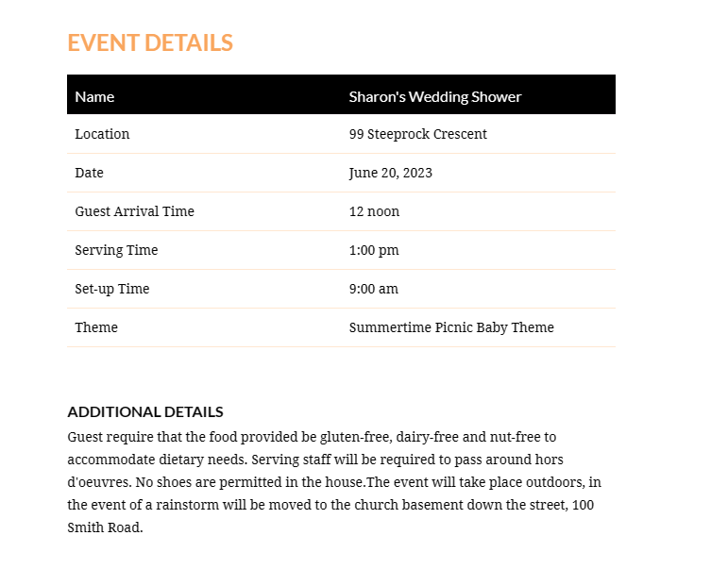Select the Date row label
The image size is (728, 569).
pos(89,173)
